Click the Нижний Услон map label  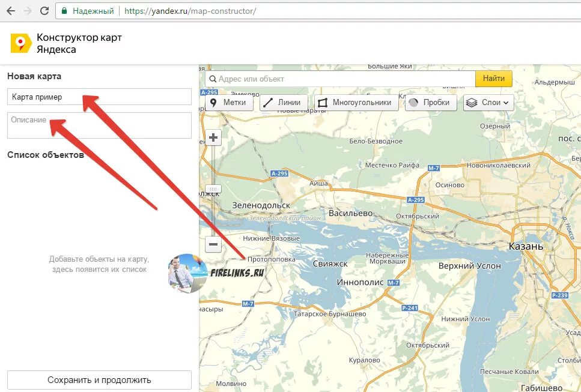tap(466, 319)
